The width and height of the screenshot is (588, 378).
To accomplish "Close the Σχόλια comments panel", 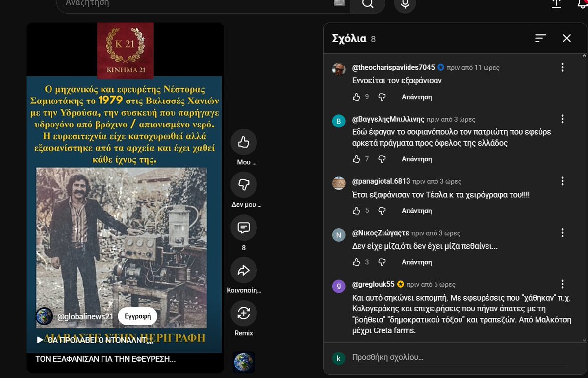I will pos(566,38).
